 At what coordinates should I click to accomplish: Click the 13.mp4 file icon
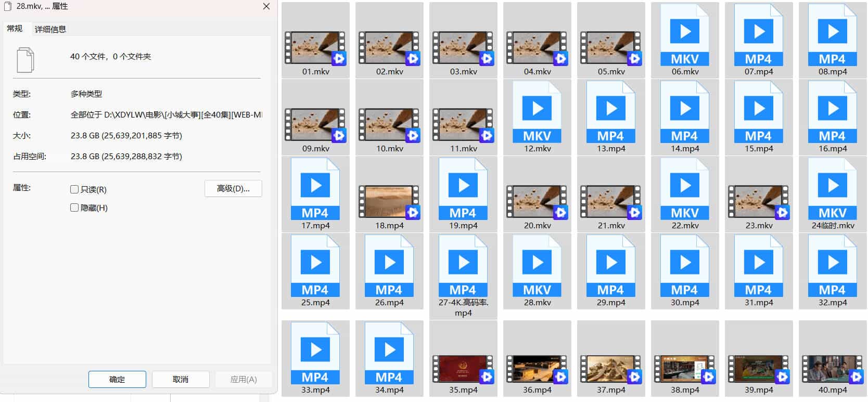coord(610,112)
